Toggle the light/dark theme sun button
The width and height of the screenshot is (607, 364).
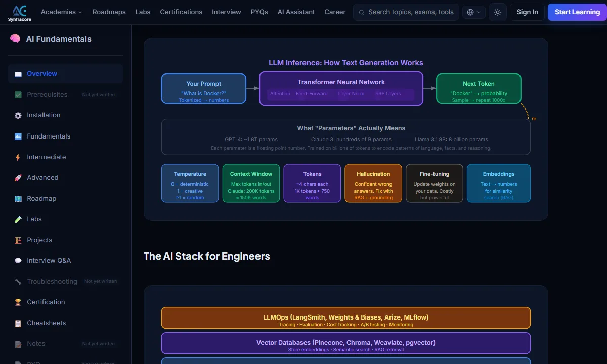coord(498,12)
